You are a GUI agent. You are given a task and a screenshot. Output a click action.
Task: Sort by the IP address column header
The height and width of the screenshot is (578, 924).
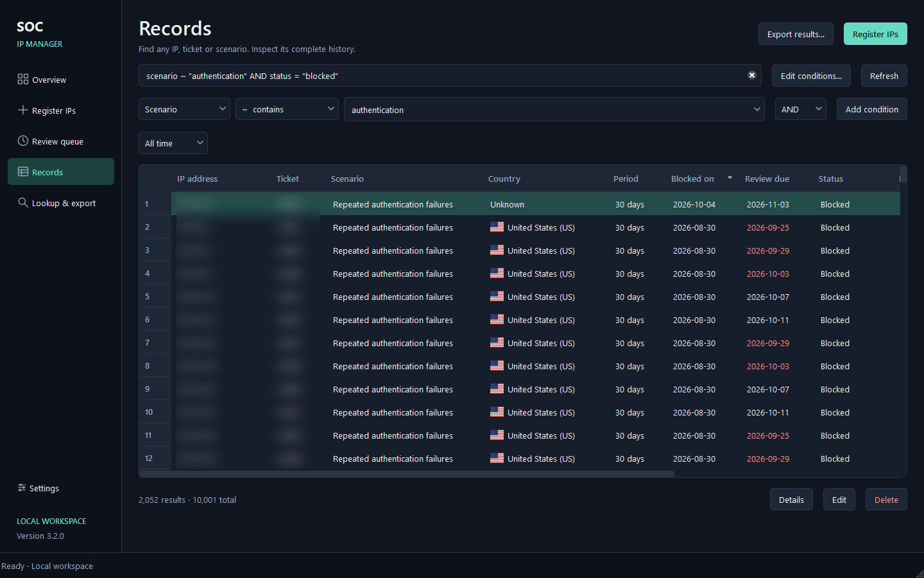pos(197,179)
